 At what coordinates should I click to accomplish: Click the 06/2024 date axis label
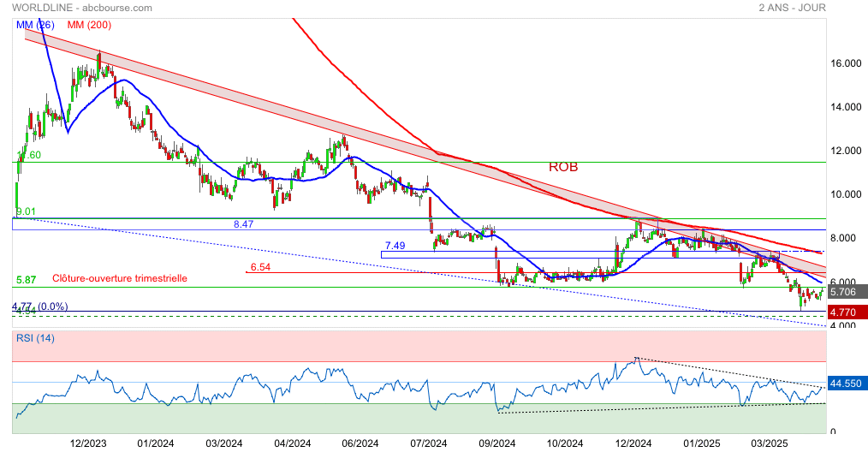pos(360,443)
